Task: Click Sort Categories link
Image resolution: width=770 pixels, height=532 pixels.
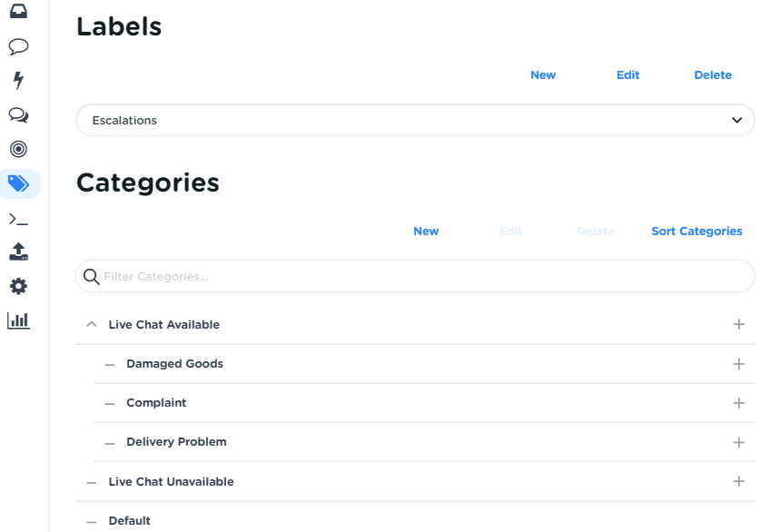Action: (696, 232)
